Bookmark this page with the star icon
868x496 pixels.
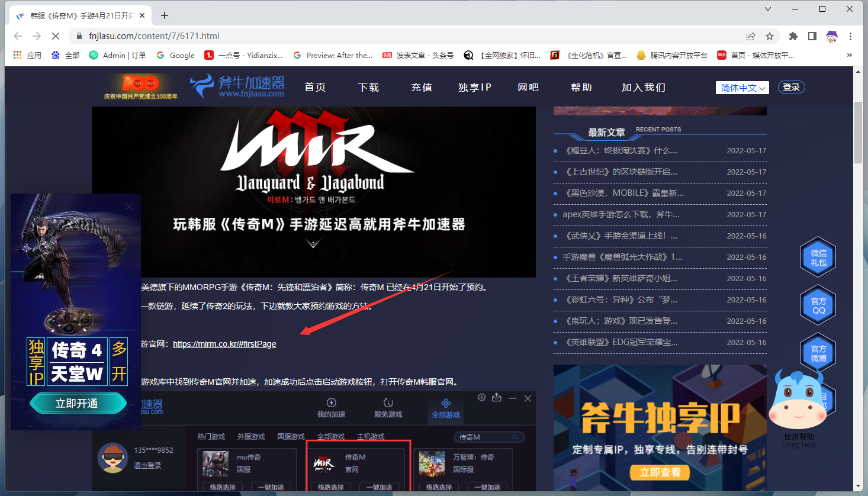[770, 36]
